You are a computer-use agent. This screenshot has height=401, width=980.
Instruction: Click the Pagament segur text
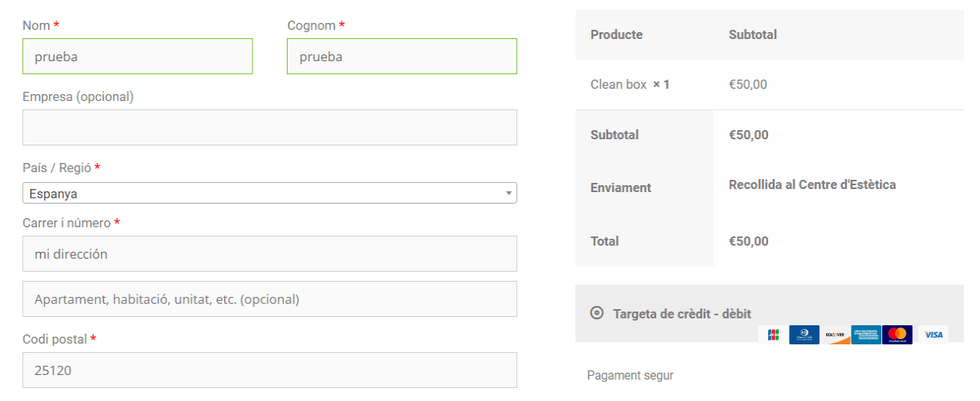coord(630,376)
